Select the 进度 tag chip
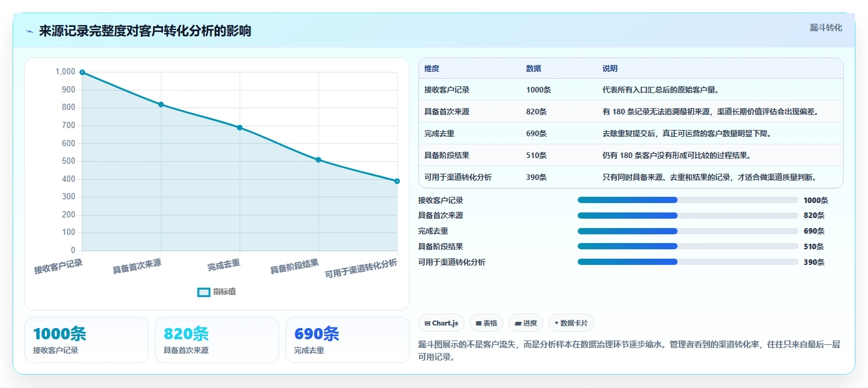Image resolution: width=868 pixels, height=388 pixels. tap(526, 323)
